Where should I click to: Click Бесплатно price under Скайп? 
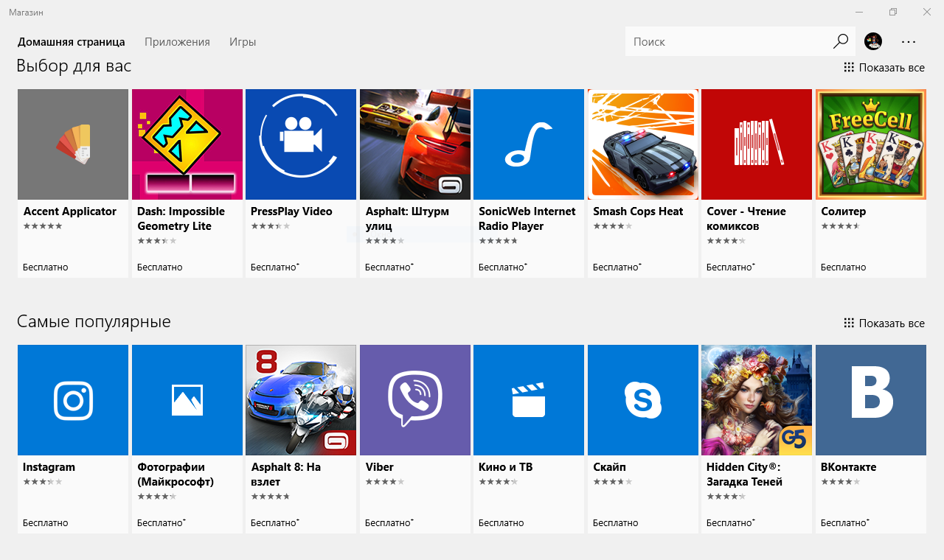616,523
